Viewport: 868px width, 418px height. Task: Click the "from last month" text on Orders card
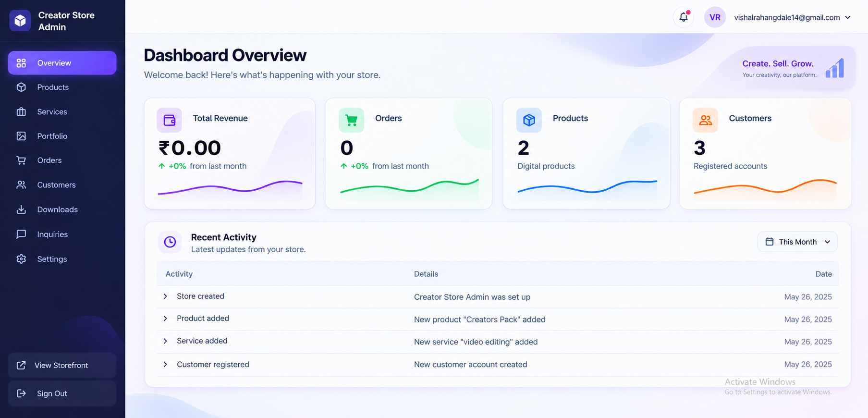coord(401,166)
